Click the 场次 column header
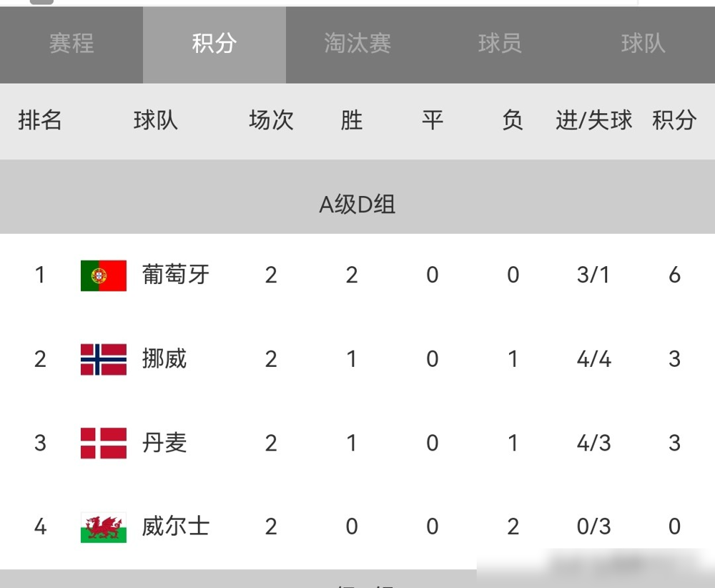Viewport: 715px width, 588px height. 271,120
